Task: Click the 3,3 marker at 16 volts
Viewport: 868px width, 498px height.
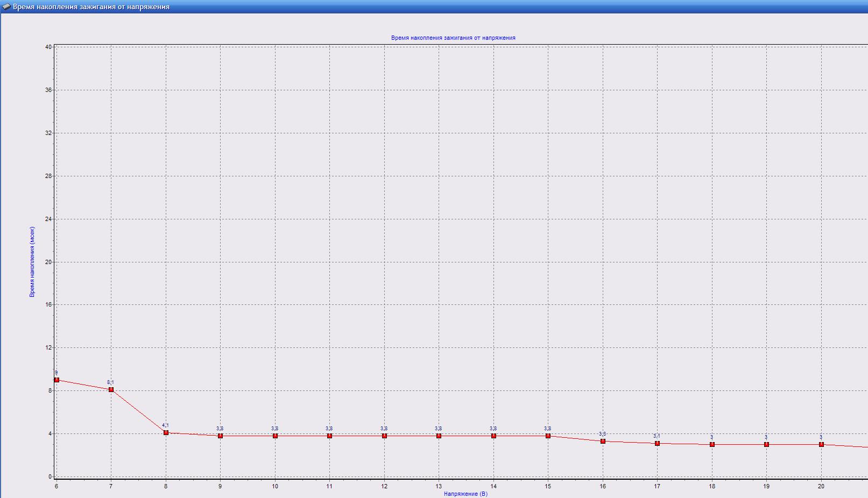Action: tap(603, 441)
